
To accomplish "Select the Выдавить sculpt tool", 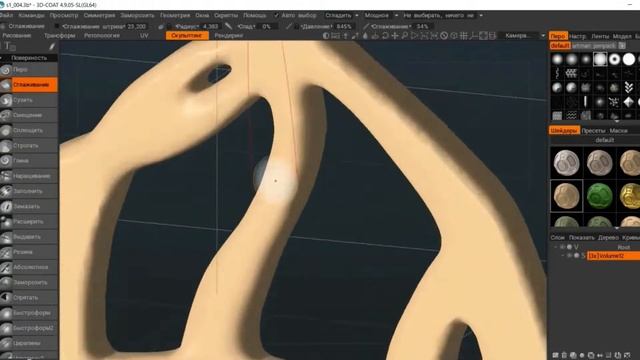I will click(29, 237).
